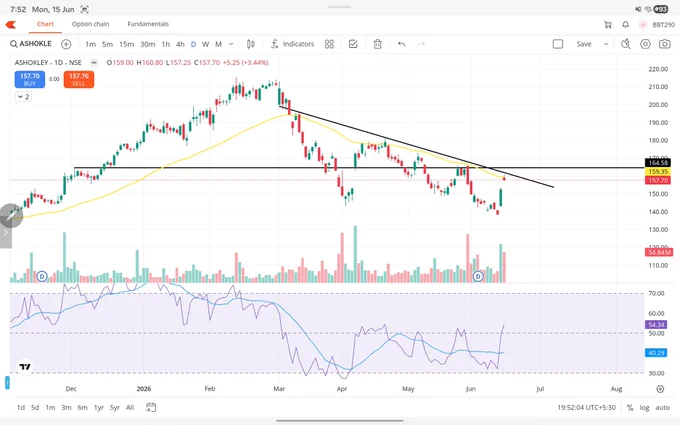
Task: Toggle percent scale
Action: [x=630, y=408]
